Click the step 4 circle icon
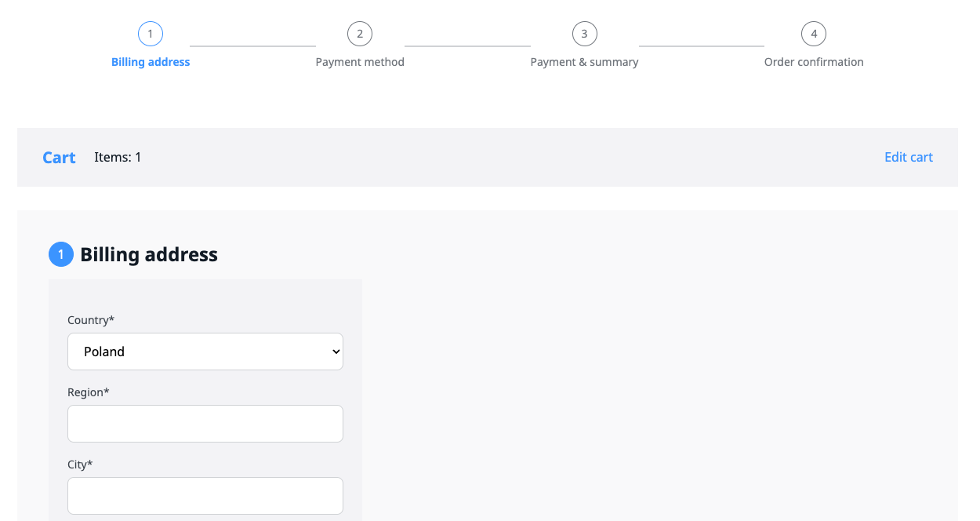980x521 pixels. tap(814, 34)
